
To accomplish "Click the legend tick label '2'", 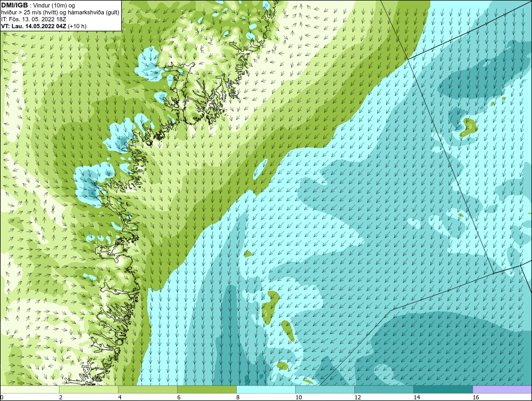I will click(61, 397).
